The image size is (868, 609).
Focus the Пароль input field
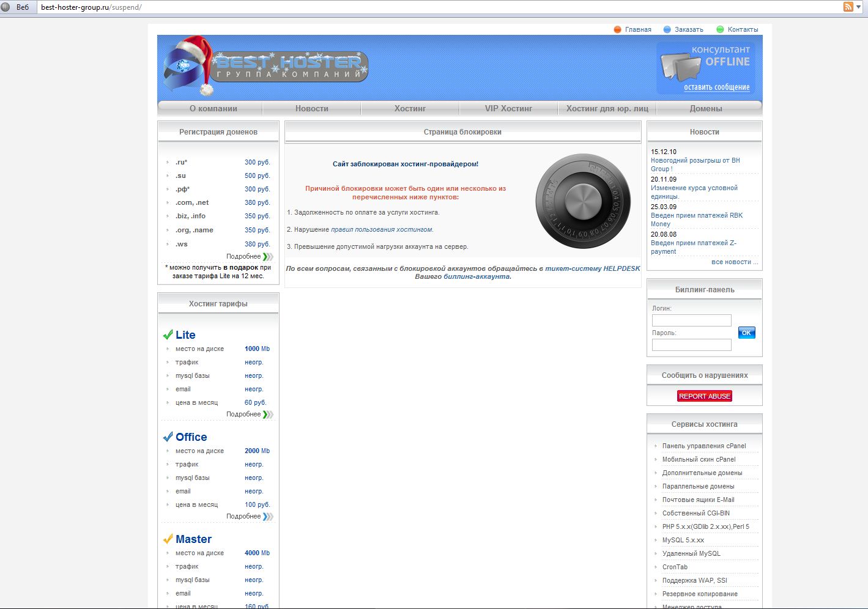click(692, 345)
